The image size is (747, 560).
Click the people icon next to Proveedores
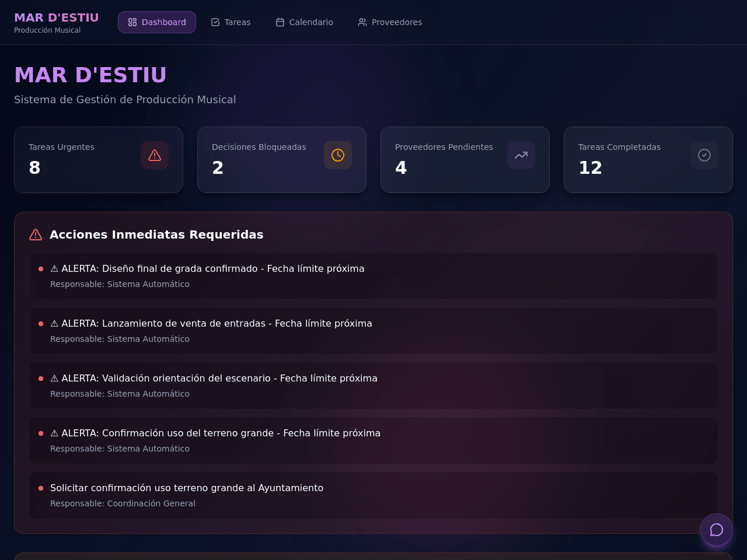point(362,22)
